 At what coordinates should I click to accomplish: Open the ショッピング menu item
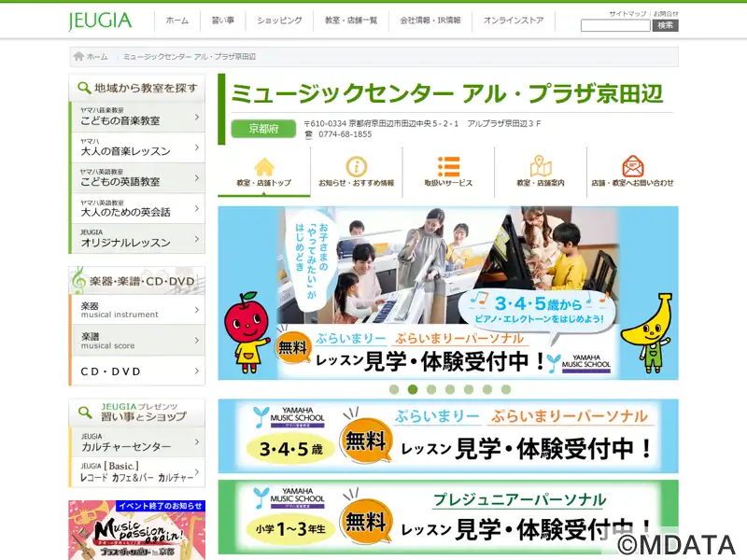(279, 21)
